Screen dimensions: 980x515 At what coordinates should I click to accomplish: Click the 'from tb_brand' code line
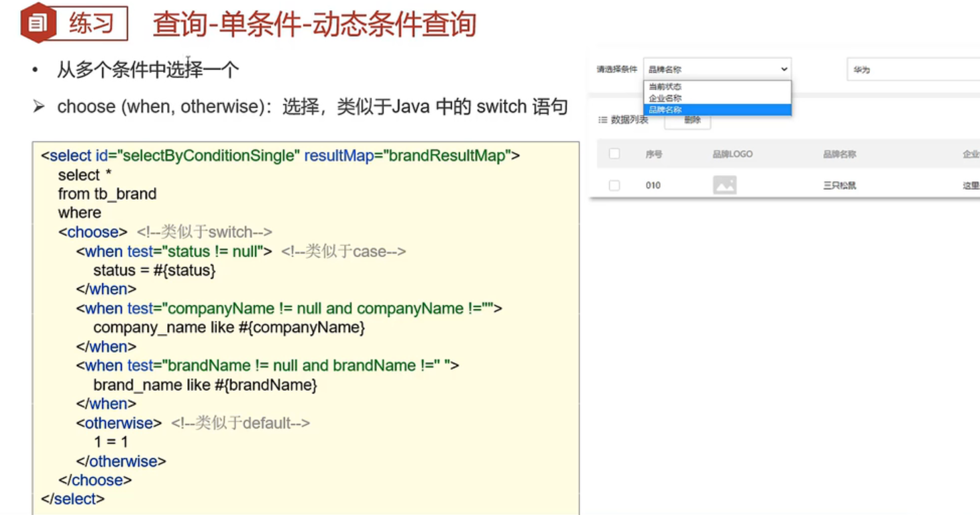click(107, 194)
